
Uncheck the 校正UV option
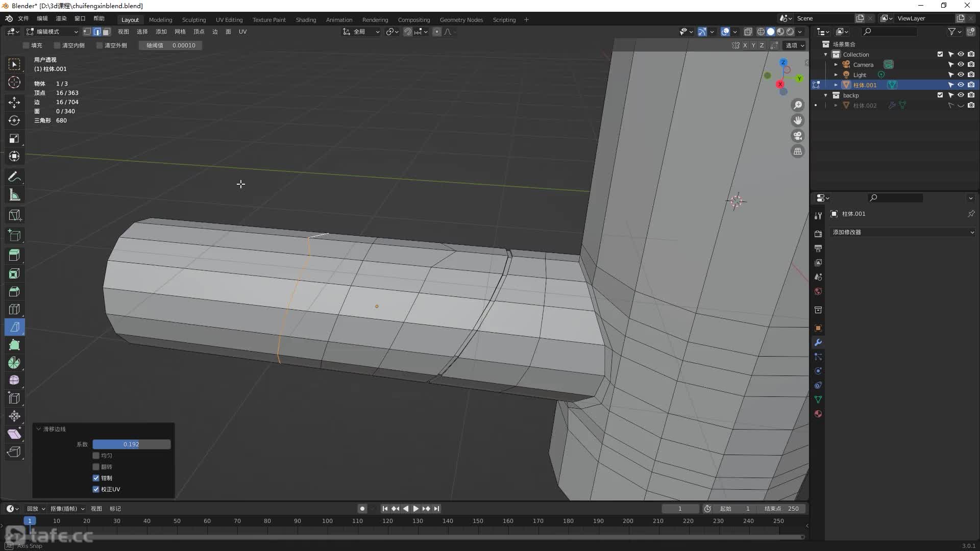tap(96, 489)
